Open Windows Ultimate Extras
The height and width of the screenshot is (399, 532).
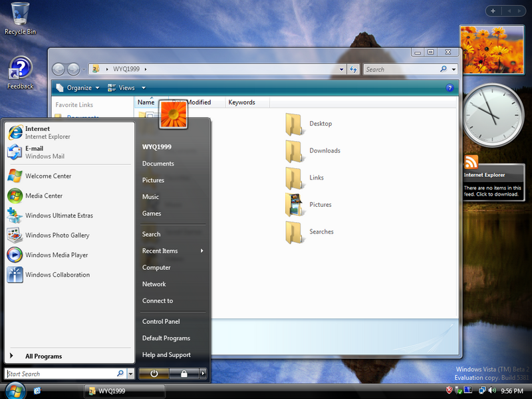pyautogui.click(x=59, y=215)
